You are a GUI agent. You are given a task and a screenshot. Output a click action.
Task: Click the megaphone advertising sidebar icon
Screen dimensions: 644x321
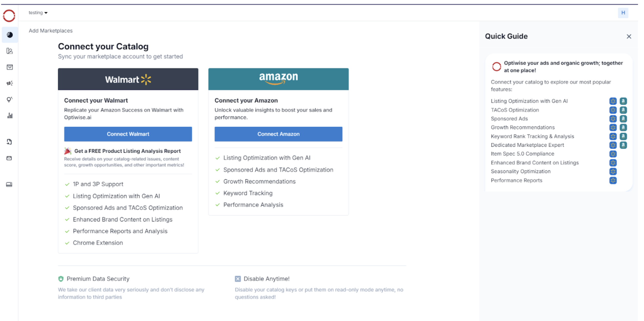[x=10, y=83]
